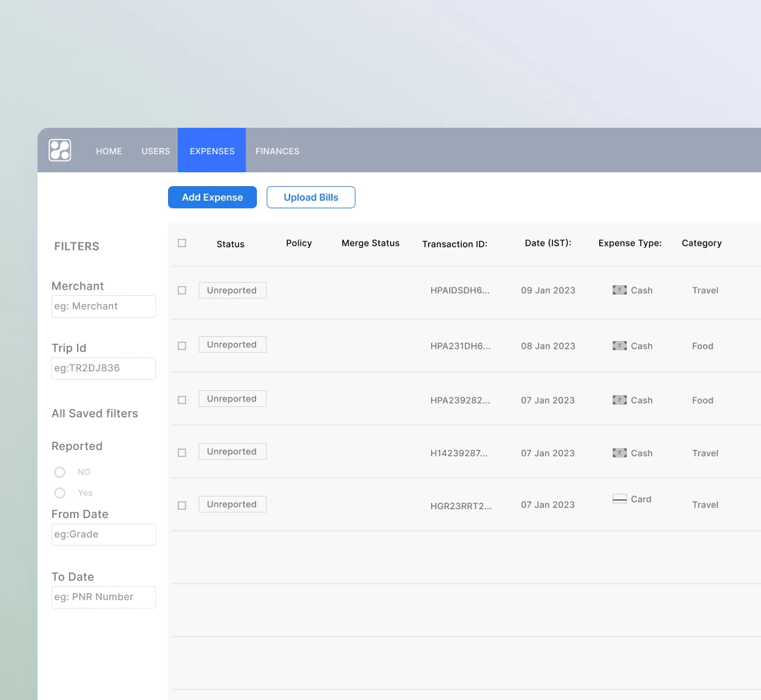Switch to the FINANCES tab

(277, 151)
